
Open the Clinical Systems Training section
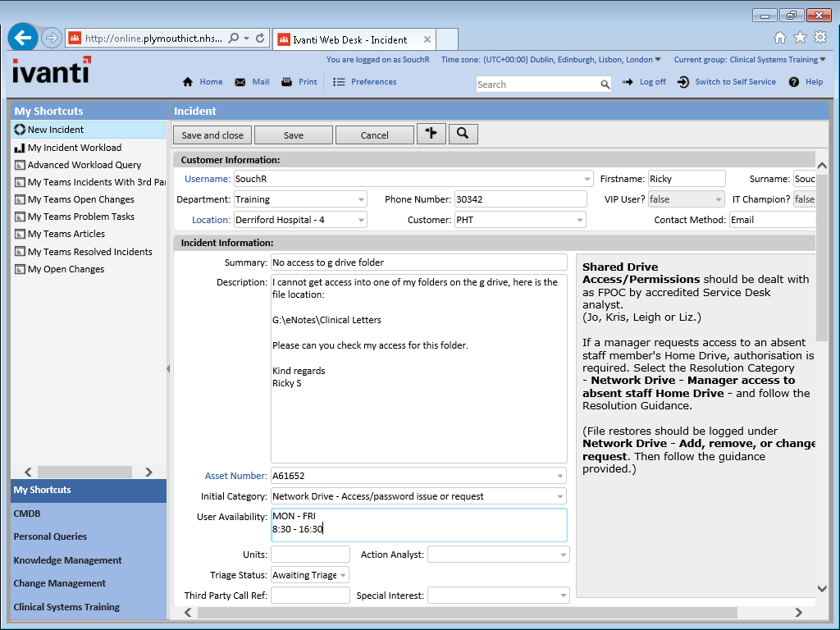89,607
